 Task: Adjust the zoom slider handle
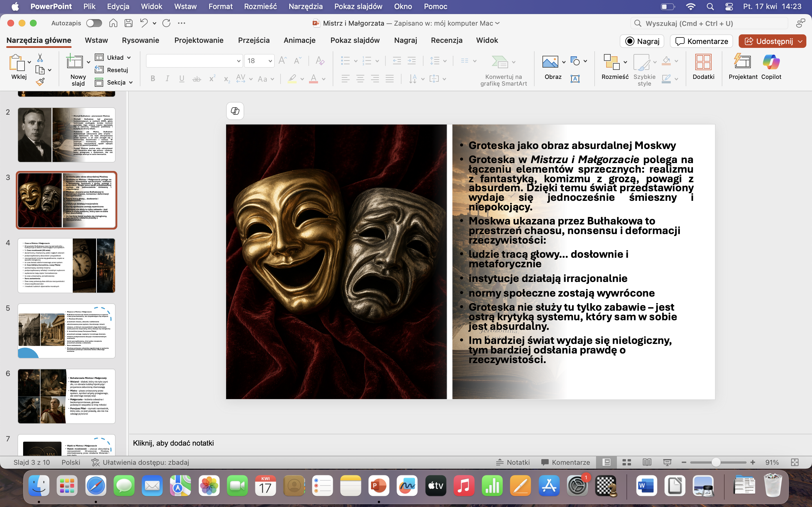(716, 462)
